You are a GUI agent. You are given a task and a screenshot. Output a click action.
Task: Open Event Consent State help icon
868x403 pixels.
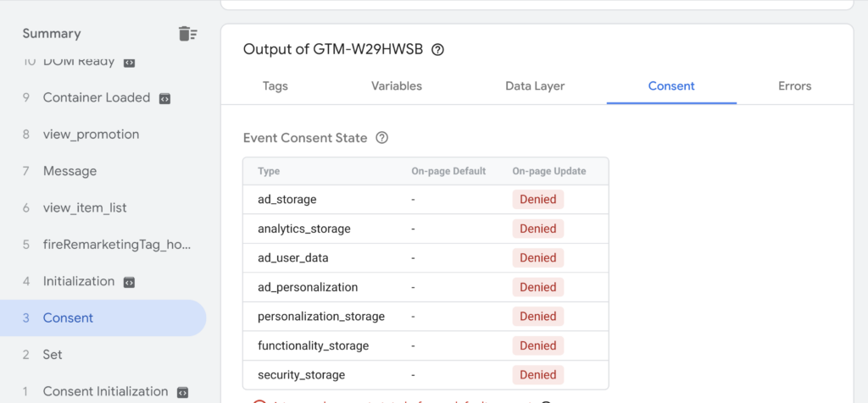(x=382, y=138)
